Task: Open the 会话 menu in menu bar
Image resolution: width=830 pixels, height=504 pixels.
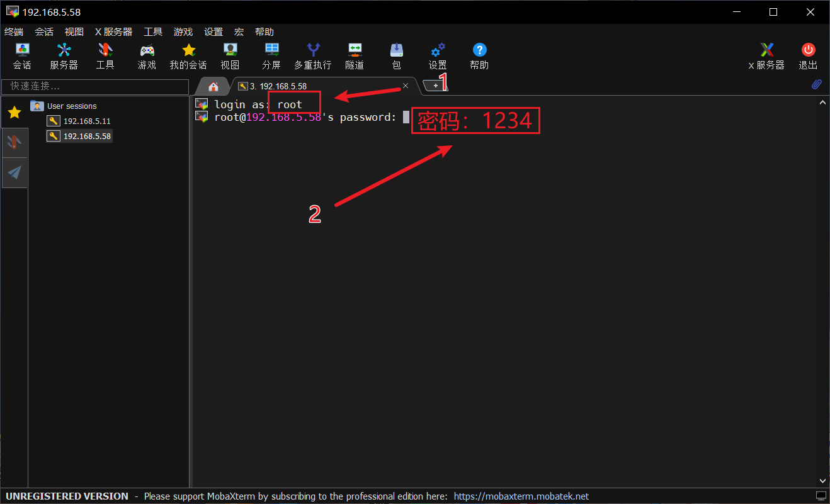Action: pyautogui.click(x=44, y=32)
